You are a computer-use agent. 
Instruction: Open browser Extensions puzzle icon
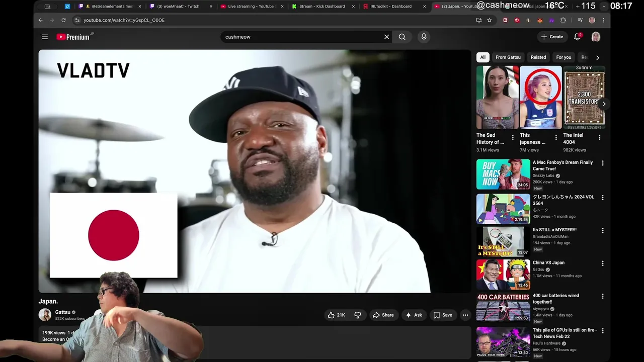click(x=563, y=20)
